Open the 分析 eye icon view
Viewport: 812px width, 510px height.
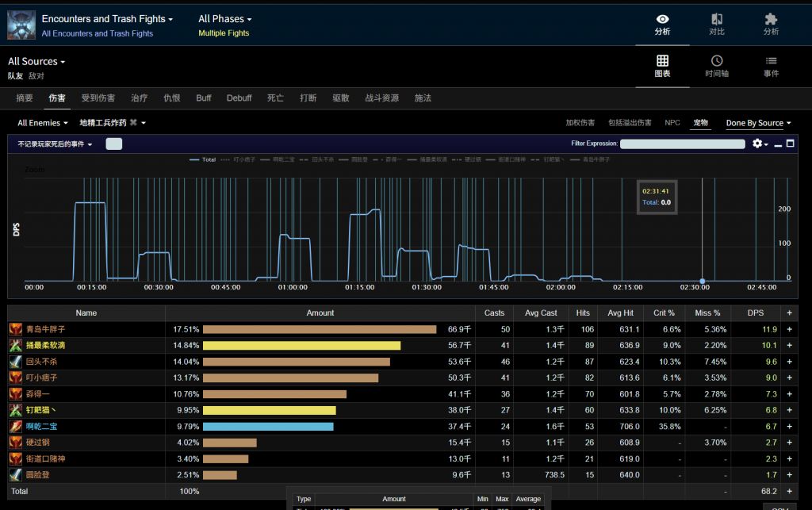pos(662,24)
